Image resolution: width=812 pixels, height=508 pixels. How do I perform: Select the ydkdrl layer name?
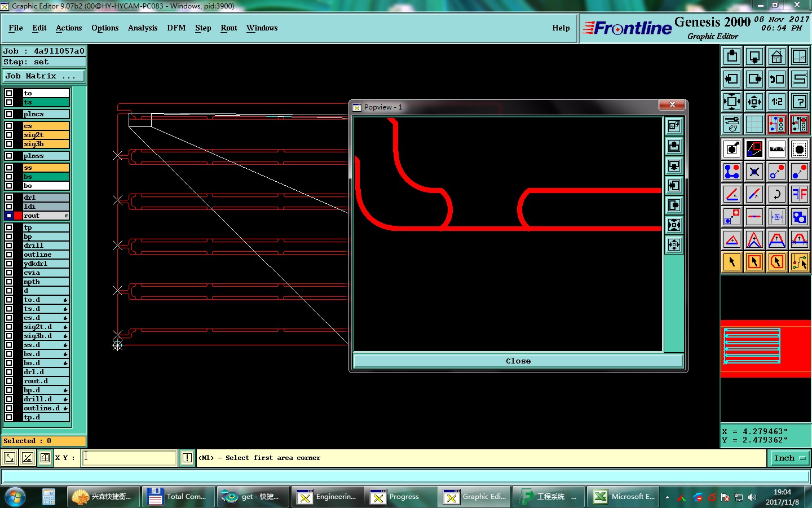coord(46,264)
